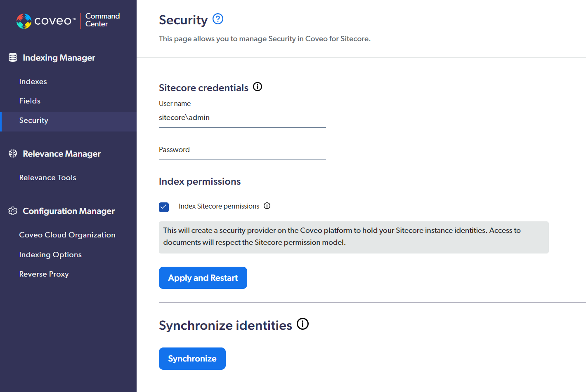This screenshot has height=392, width=586.
Task: Click the Command Center label
Action: point(102,20)
